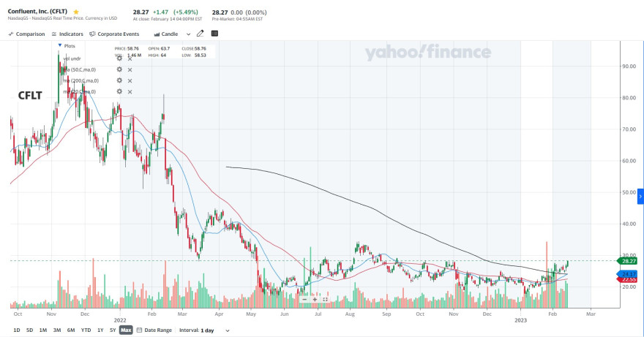Select the 5Y range
Screen dimensions: 644x337
[x=113, y=330]
